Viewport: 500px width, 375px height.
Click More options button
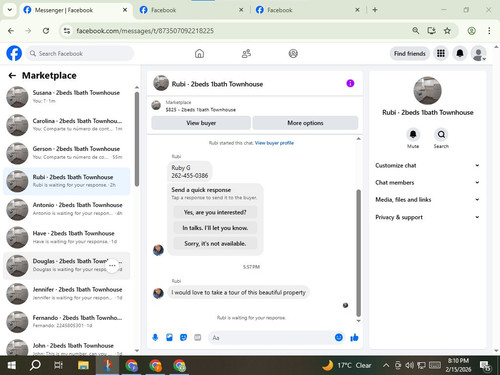(305, 123)
